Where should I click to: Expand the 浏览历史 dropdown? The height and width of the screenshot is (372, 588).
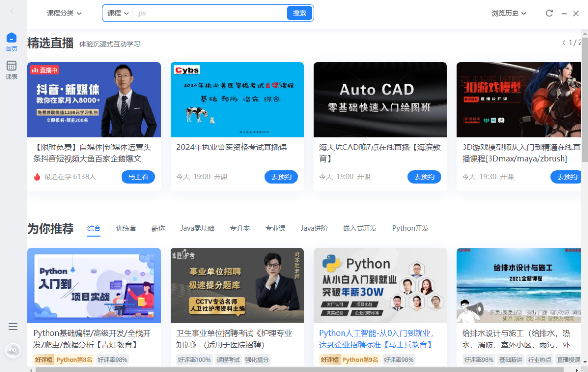tap(509, 13)
